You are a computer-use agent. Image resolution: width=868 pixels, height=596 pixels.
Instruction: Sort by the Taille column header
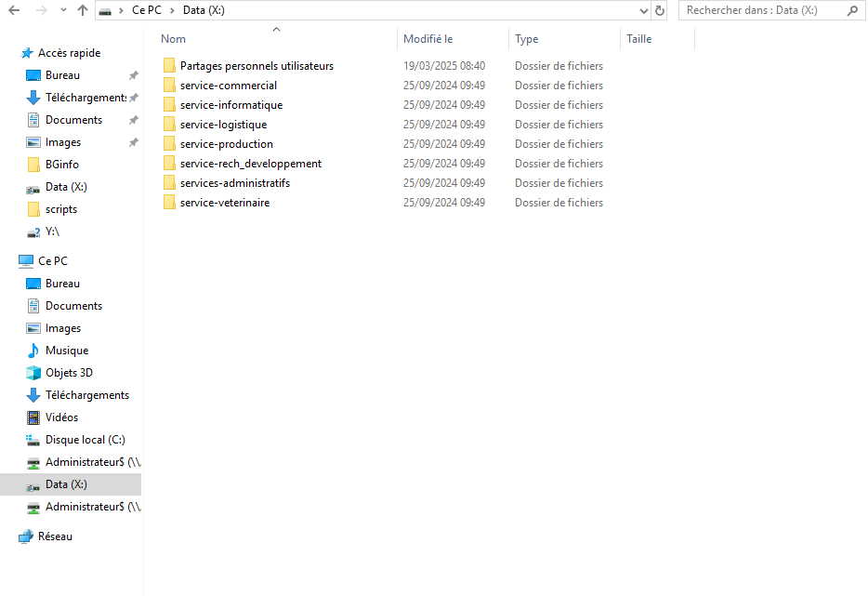coord(638,39)
